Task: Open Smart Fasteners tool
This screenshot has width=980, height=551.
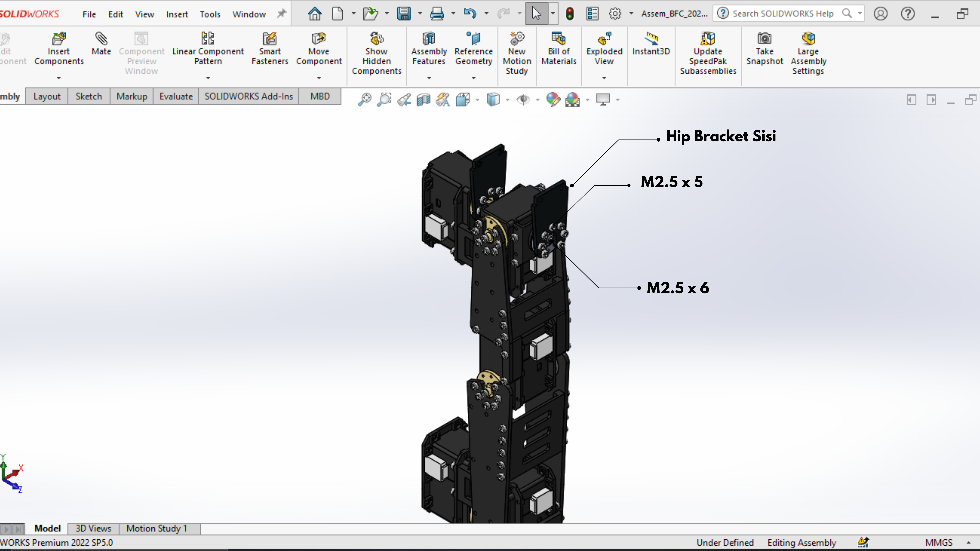Action: pos(270,49)
